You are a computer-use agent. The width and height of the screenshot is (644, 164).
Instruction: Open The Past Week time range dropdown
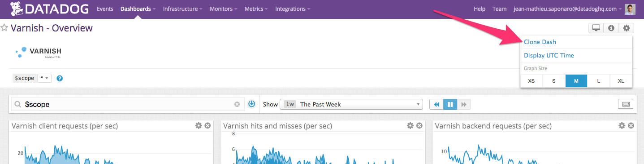pyautogui.click(x=352, y=104)
